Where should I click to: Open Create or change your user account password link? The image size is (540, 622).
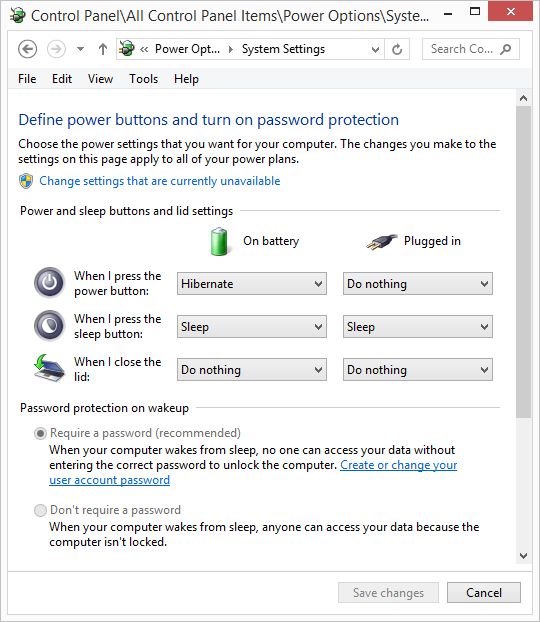[x=398, y=465]
